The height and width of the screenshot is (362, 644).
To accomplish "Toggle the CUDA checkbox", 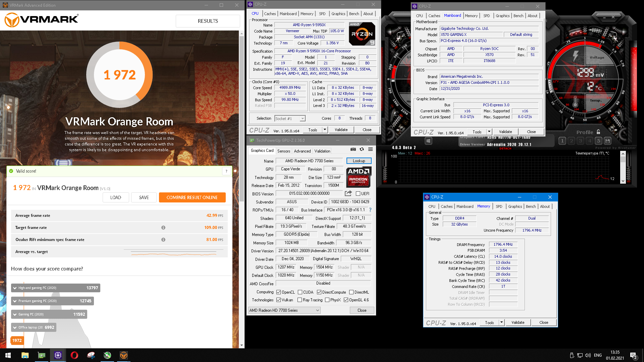I will pos(300,292).
